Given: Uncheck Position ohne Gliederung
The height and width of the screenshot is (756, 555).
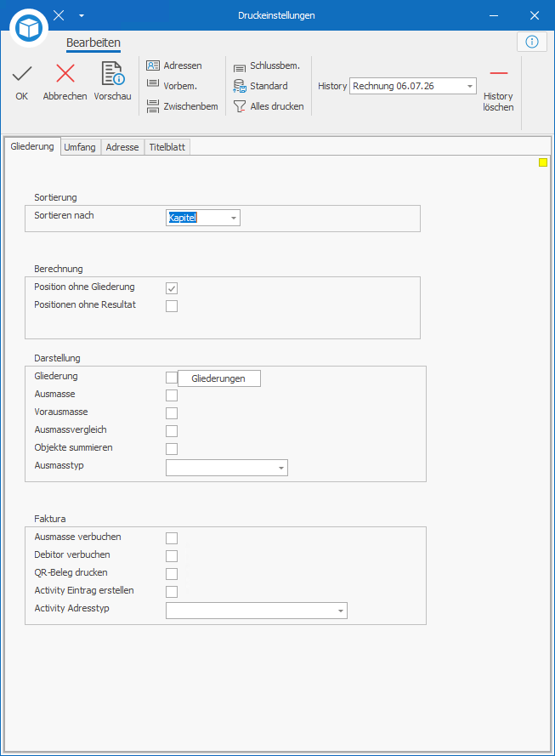Looking at the screenshot, I should pyautogui.click(x=172, y=288).
